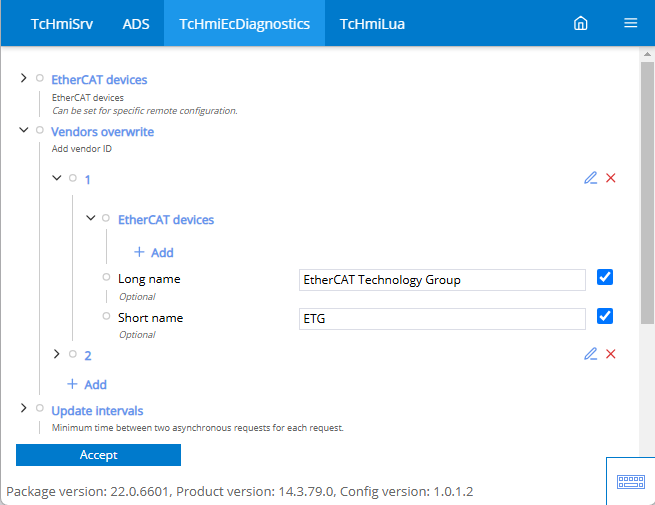Image resolution: width=655 pixels, height=505 pixels.
Task: Go to home page via house icon
Action: point(581,23)
